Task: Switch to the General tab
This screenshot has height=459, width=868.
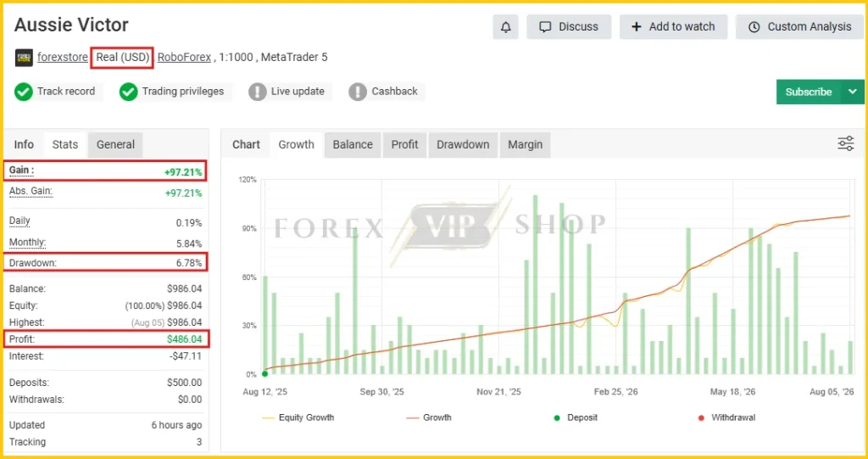Action: pos(115,145)
